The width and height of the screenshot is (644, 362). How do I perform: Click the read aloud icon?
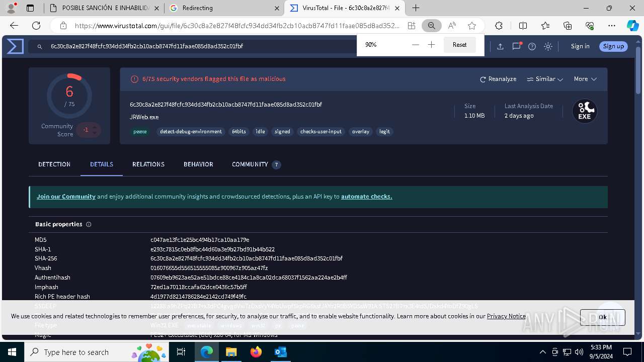pyautogui.click(x=452, y=26)
